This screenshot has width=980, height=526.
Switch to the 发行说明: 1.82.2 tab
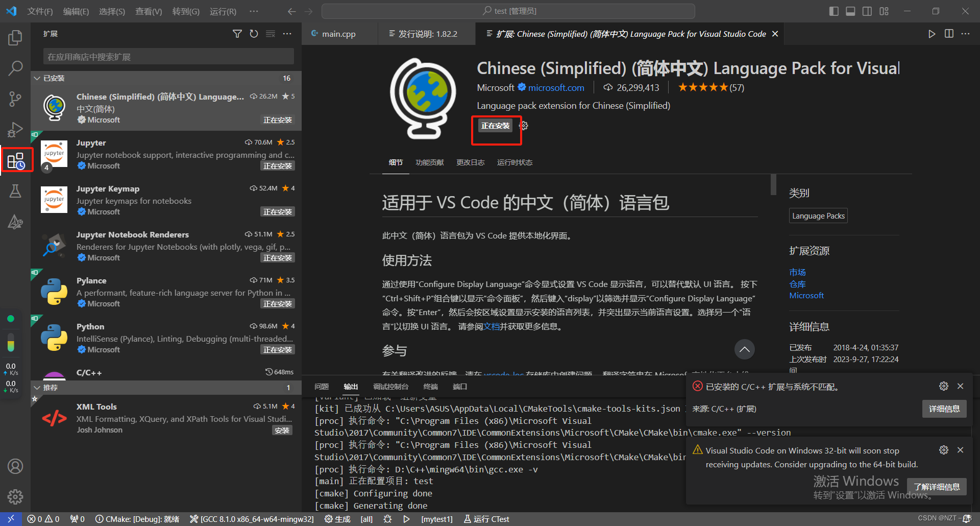coord(427,34)
